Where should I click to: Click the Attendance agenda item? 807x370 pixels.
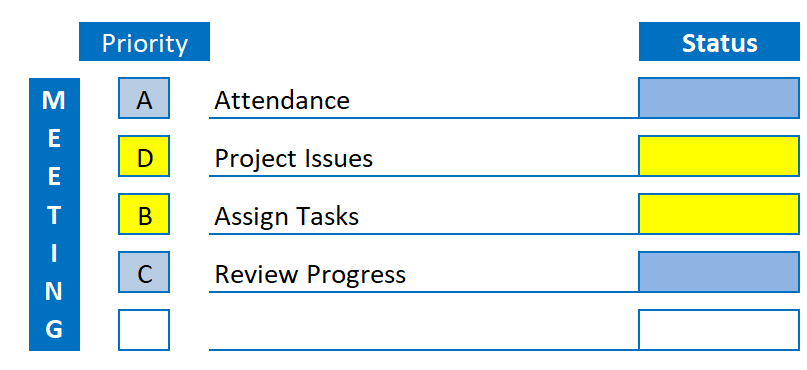click(x=282, y=100)
